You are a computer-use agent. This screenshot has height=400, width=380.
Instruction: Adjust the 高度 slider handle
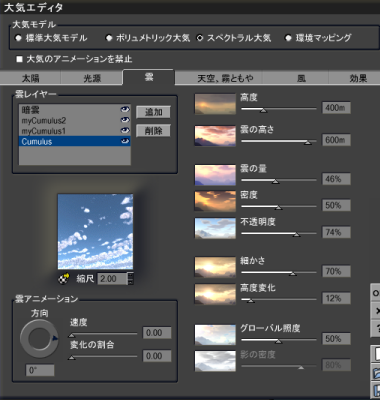[263, 110]
